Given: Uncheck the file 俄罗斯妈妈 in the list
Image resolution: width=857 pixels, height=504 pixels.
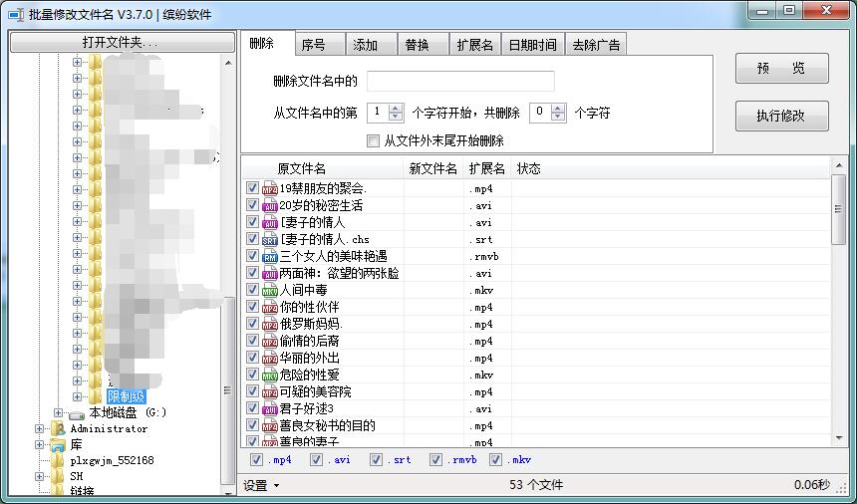Looking at the screenshot, I should 253,324.
